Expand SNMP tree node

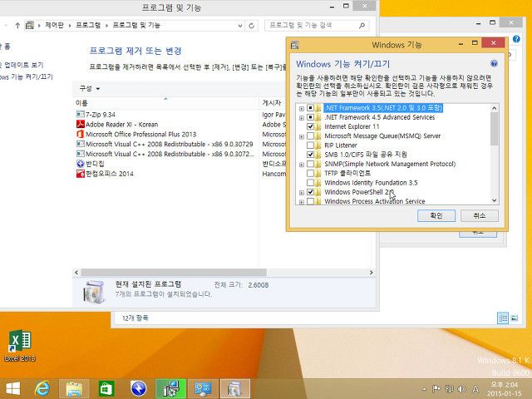[x=301, y=165]
